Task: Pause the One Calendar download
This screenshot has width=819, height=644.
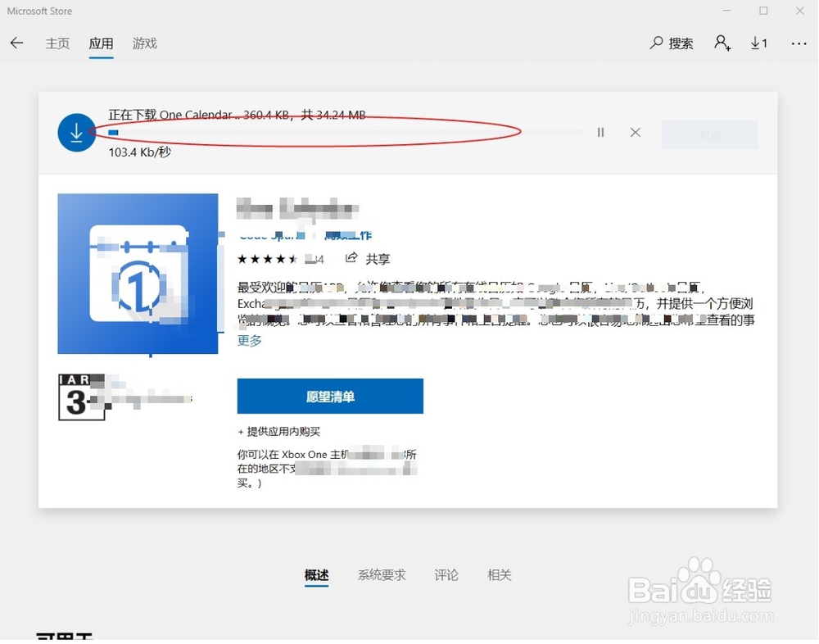Action: 600,133
